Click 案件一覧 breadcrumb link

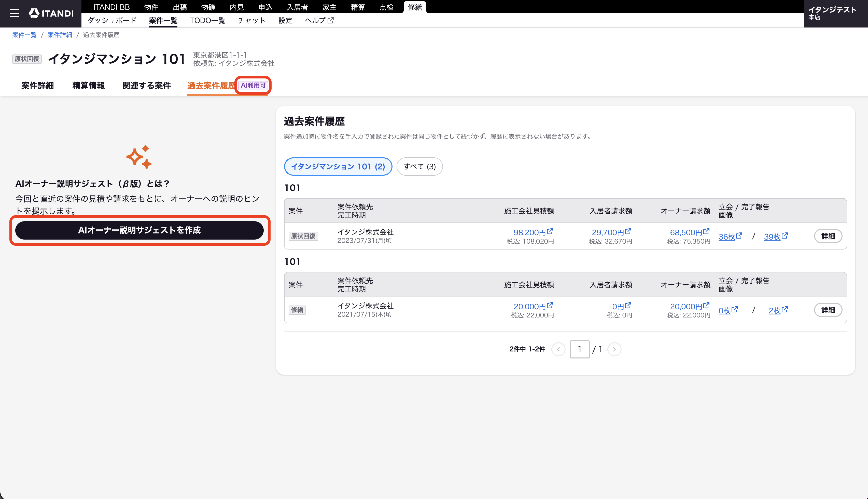pos(24,35)
